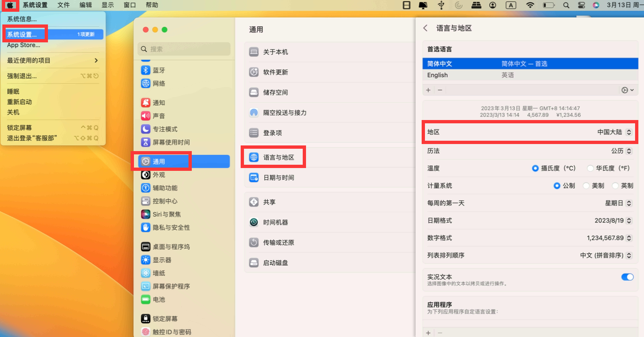Image resolution: width=644 pixels, height=337 pixels.
Task: Open Spotlight search magnifier in menu bar
Action: tap(566, 5)
